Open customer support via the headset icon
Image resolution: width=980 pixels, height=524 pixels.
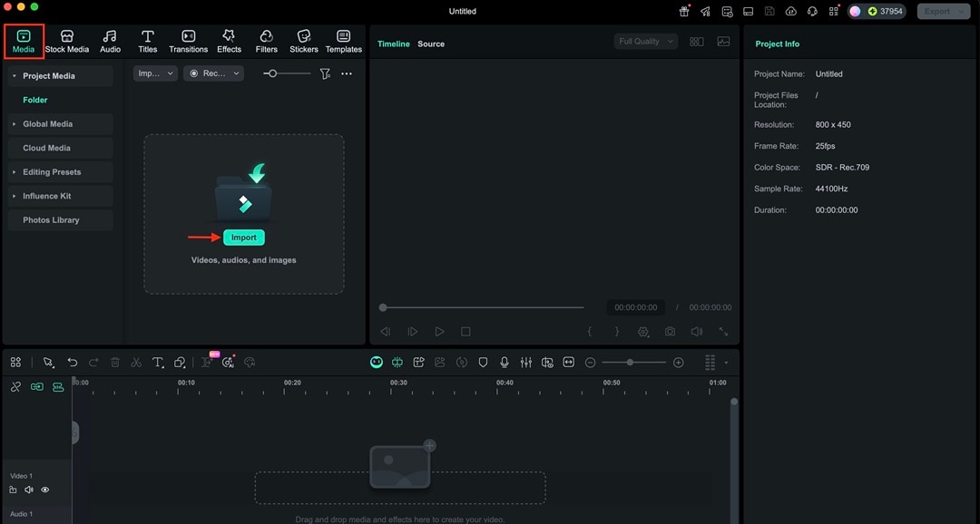point(812,11)
